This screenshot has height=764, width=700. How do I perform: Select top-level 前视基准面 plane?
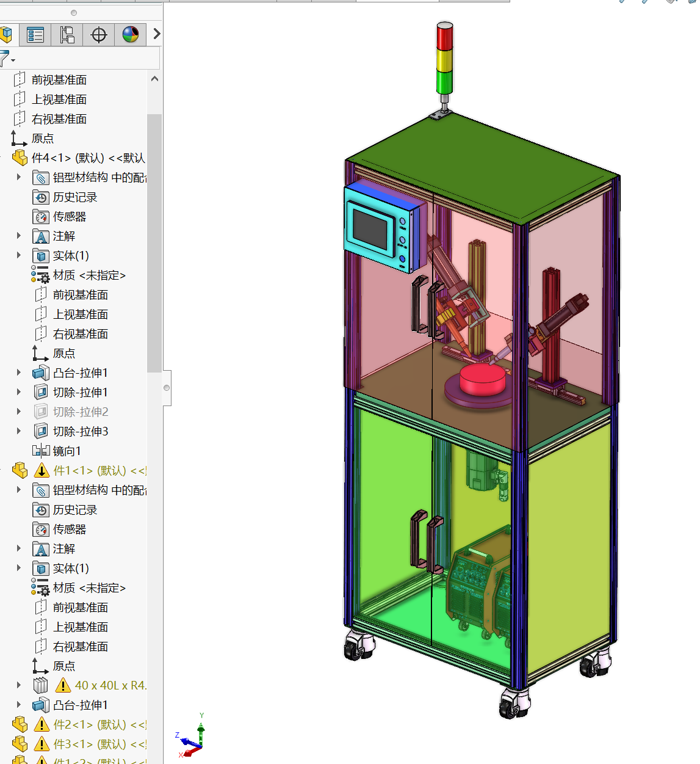pos(59,80)
